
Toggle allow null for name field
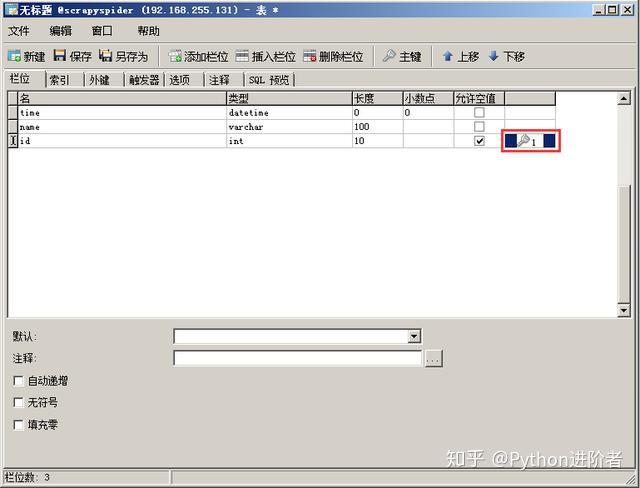tap(479, 126)
